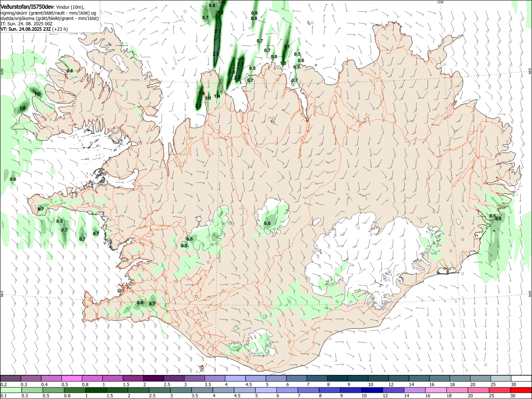Click the 'VT: Sun. 24.08.2025 23Z (+23 h)' line
Viewport: 532px width, 399px height.
coord(34,29)
